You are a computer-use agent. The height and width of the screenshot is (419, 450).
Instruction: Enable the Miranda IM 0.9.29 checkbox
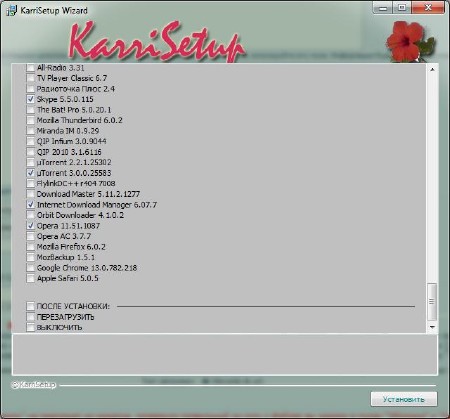[x=30, y=131]
